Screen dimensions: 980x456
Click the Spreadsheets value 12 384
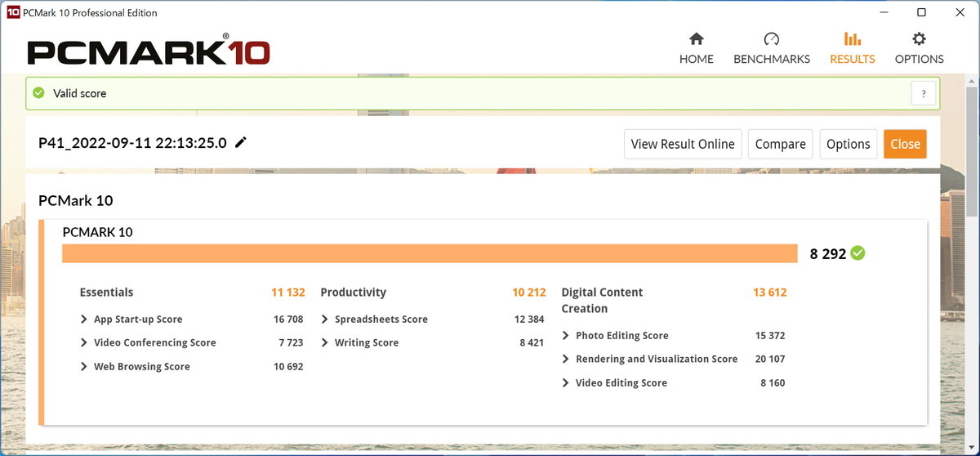coord(529,320)
